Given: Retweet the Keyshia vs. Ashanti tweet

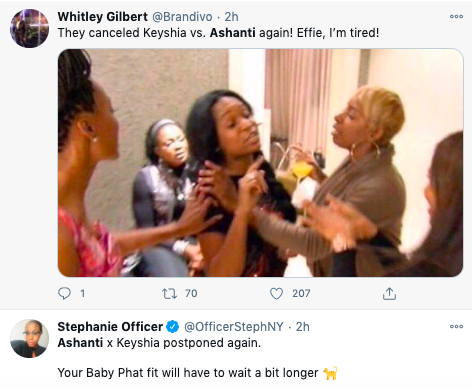Looking at the screenshot, I should point(169,293).
